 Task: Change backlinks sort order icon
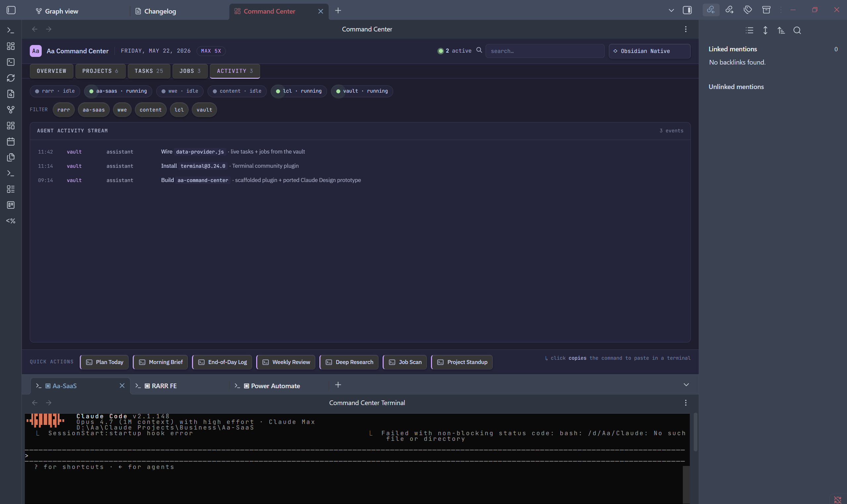781,30
